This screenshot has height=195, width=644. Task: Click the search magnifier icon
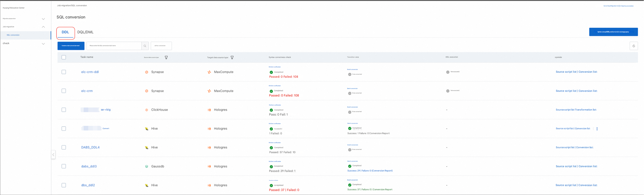145,46
